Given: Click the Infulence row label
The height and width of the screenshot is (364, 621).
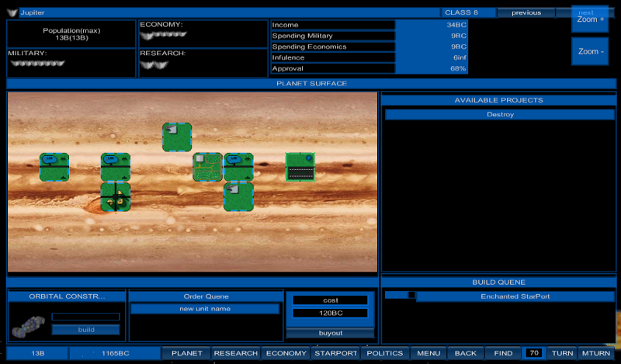Looking at the screenshot, I should click(333, 58).
